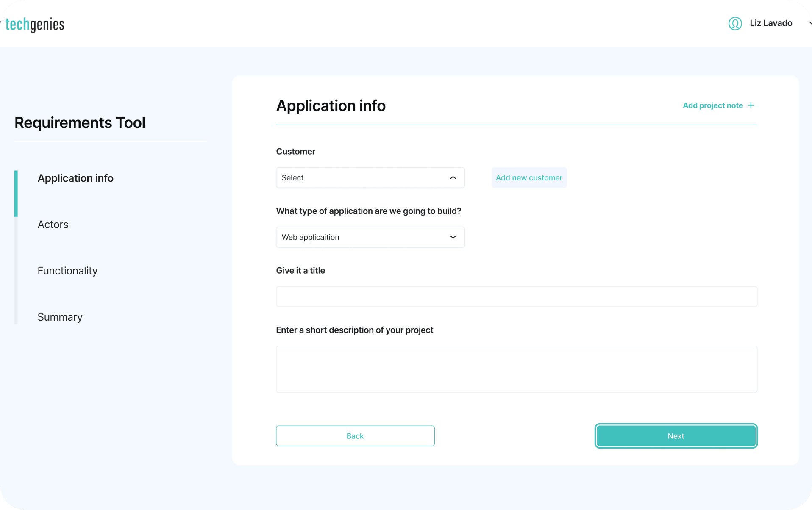Switch to the Actors step
This screenshot has height=510, width=812.
pos(53,225)
